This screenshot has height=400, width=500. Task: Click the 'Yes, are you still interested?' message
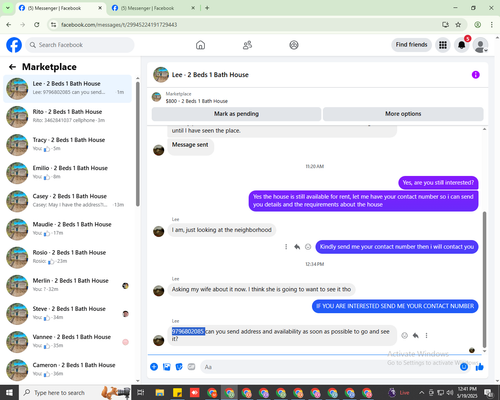click(x=438, y=183)
